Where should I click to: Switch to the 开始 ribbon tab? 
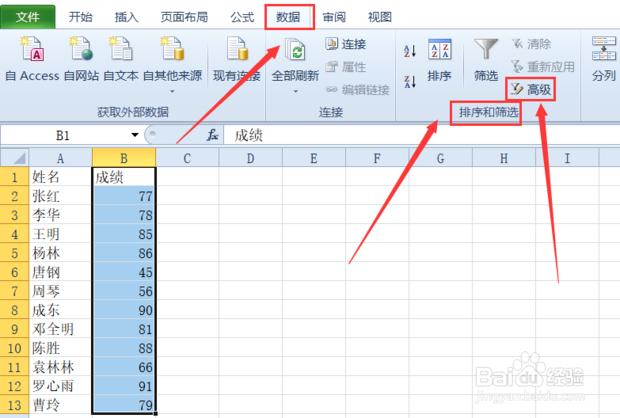click(x=80, y=17)
